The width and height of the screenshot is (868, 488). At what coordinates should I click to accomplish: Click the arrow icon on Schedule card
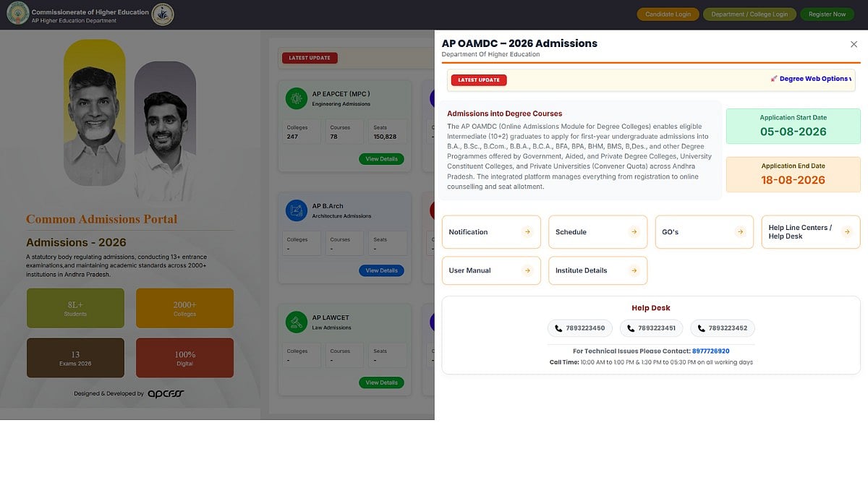point(634,232)
